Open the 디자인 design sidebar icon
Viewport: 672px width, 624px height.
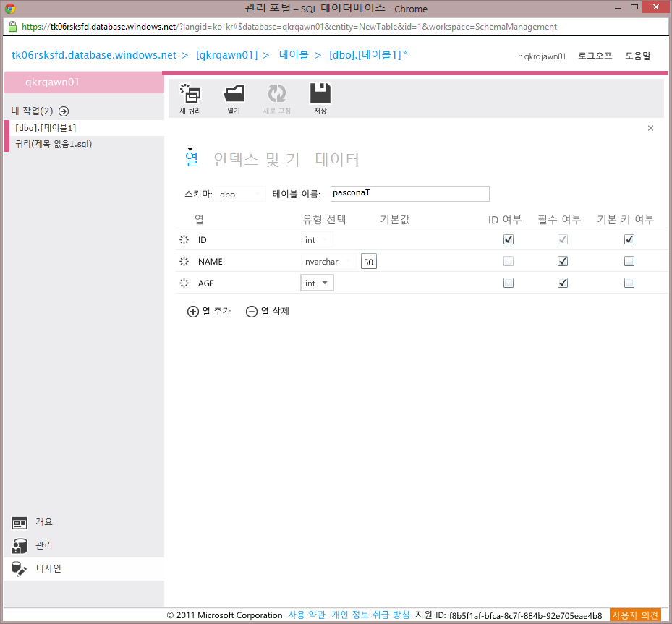click(x=20, y=569)
